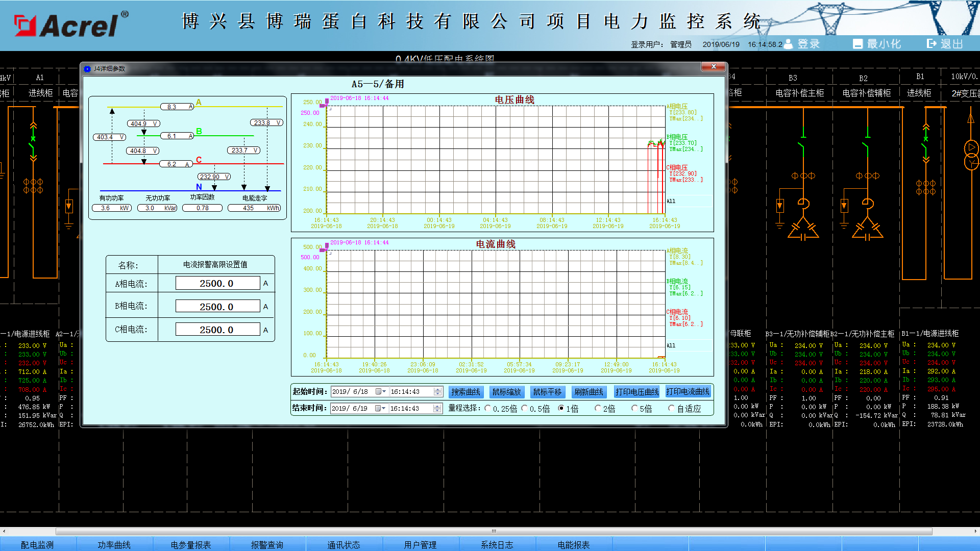Click the A相电压 legend entry

pyautogui.click(x=684, y=112)
